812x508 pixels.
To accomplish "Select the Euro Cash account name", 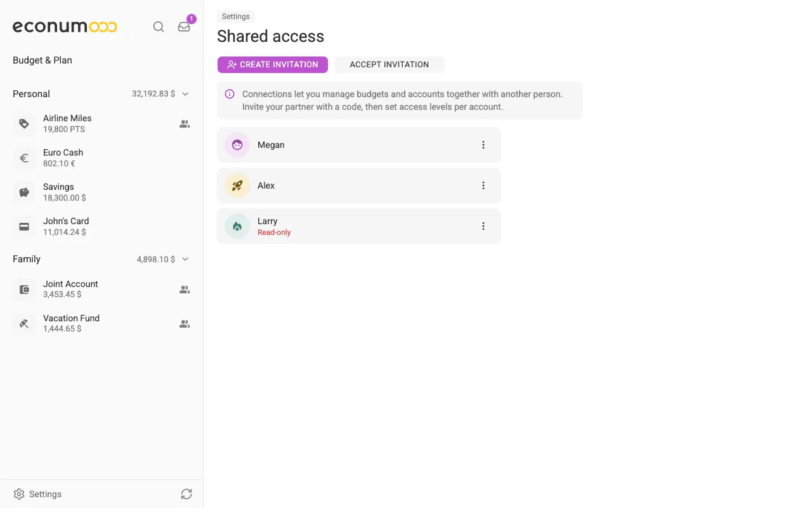I will 63,152.
